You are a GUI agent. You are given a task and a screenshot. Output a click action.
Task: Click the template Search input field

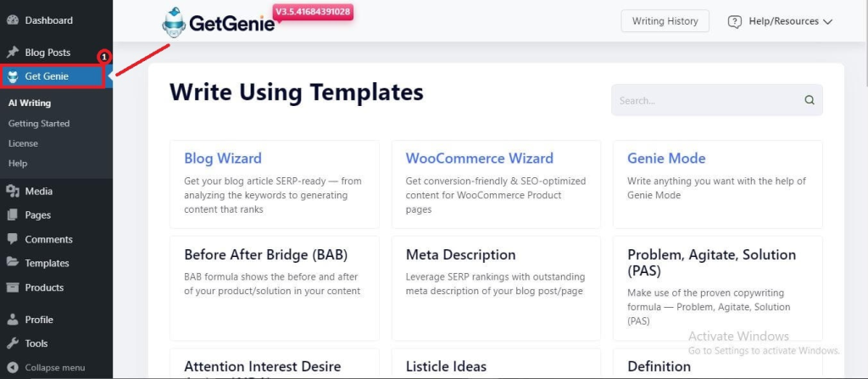click(717, 100)
